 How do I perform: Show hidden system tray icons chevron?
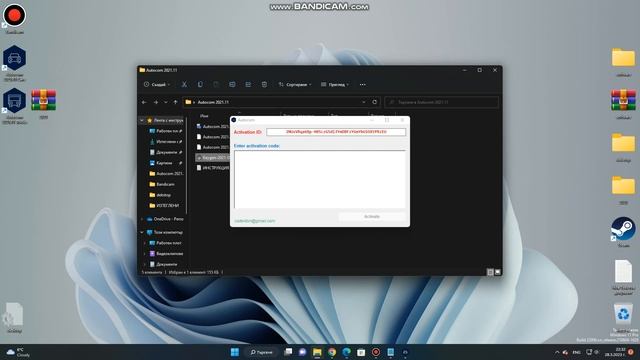click(x=557, y=352)
